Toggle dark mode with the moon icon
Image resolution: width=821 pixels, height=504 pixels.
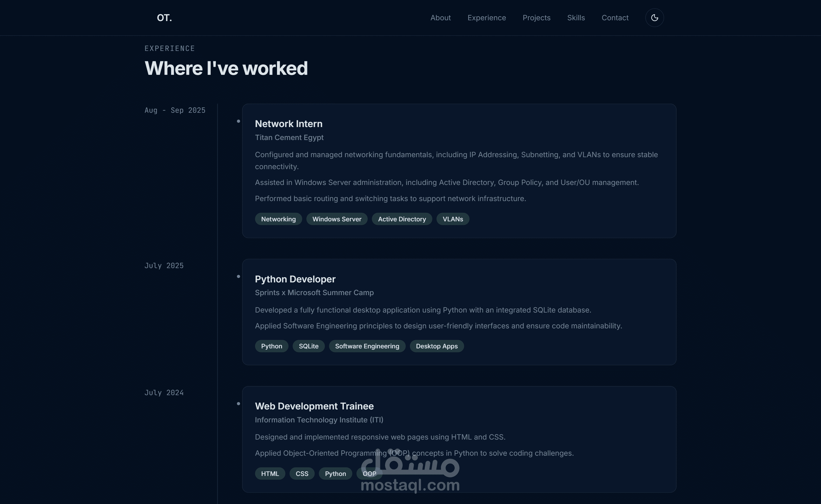coord(654,18)
